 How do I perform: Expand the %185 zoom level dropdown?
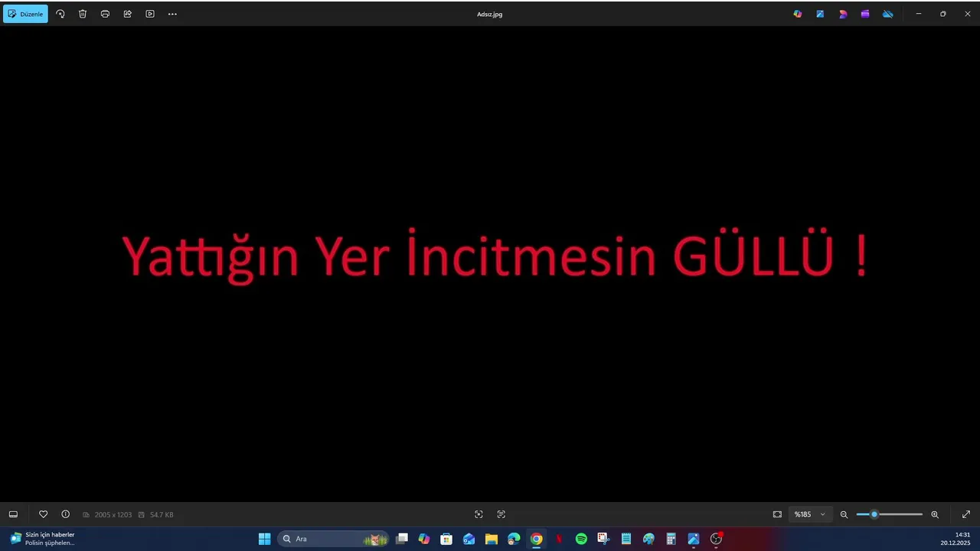(x=809, y=514)
